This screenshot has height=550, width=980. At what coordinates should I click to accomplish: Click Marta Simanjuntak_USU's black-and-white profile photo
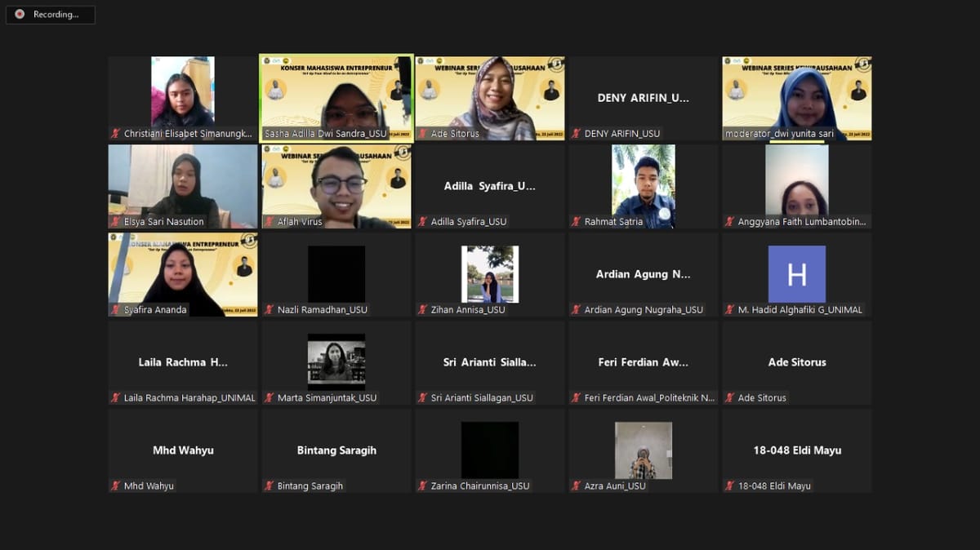(336, 359)
